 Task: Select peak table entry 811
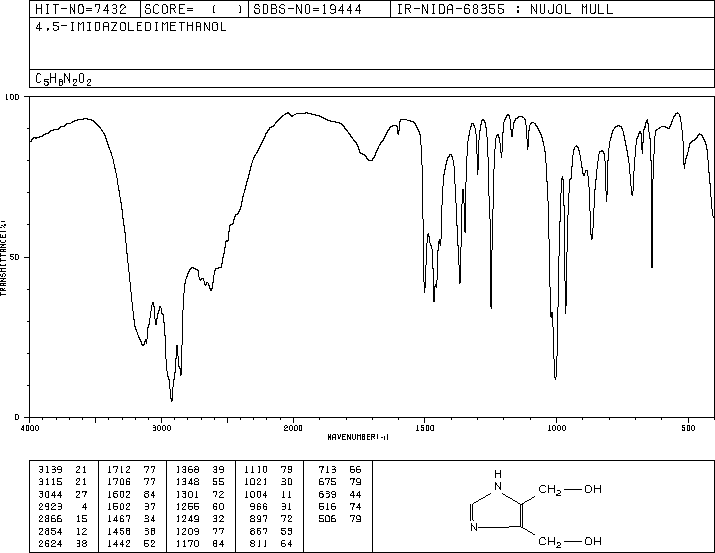(x=259, y=543)
